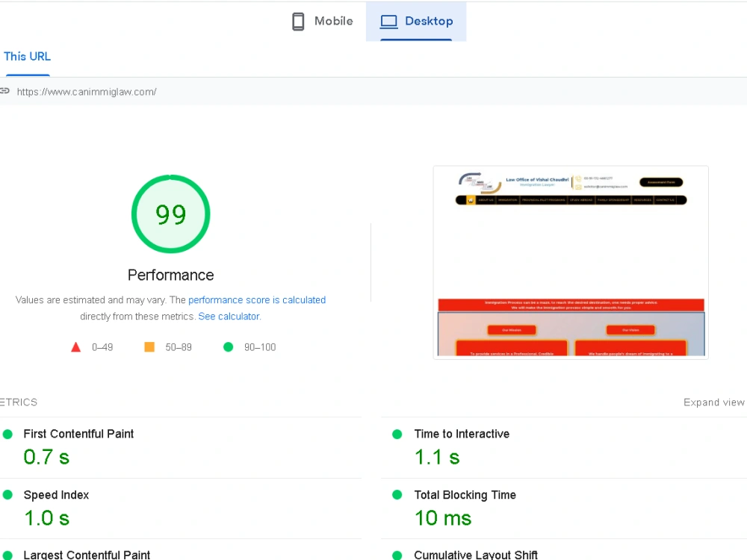Click the 1.0 s value
The width and height of the screenshot is (747, 560).
point(46,518)
